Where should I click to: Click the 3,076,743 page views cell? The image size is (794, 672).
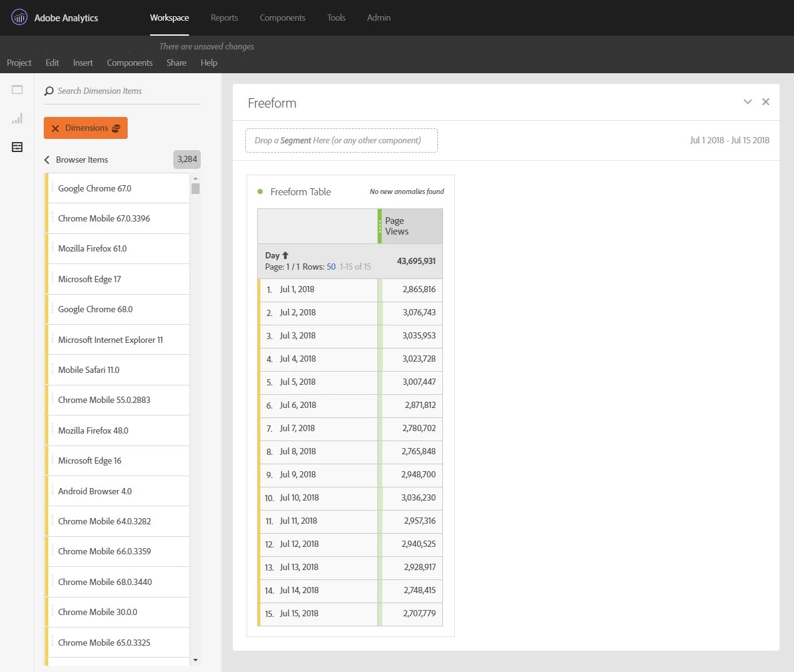[412, 312]
